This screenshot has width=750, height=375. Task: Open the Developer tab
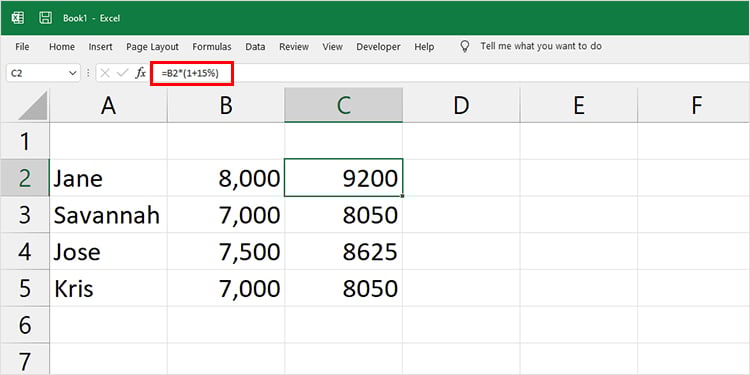378,47
